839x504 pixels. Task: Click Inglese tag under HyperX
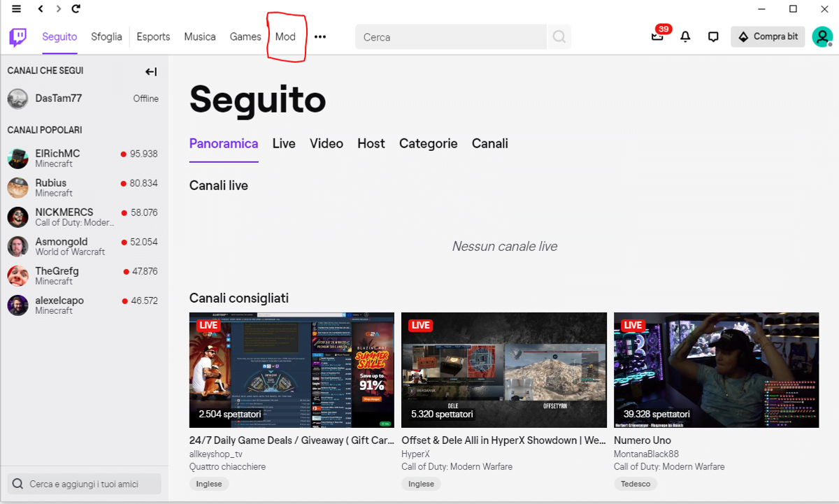click(421, 484)
